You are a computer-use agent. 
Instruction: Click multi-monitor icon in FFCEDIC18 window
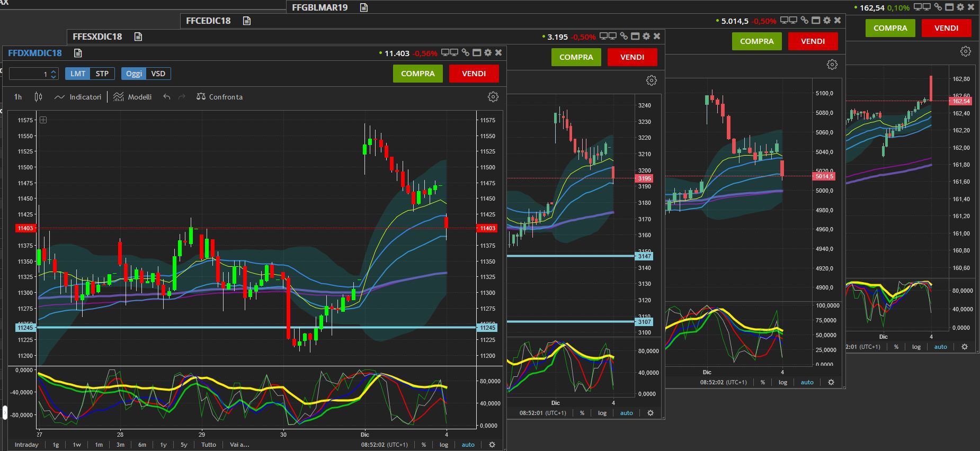tap(789, 21)
